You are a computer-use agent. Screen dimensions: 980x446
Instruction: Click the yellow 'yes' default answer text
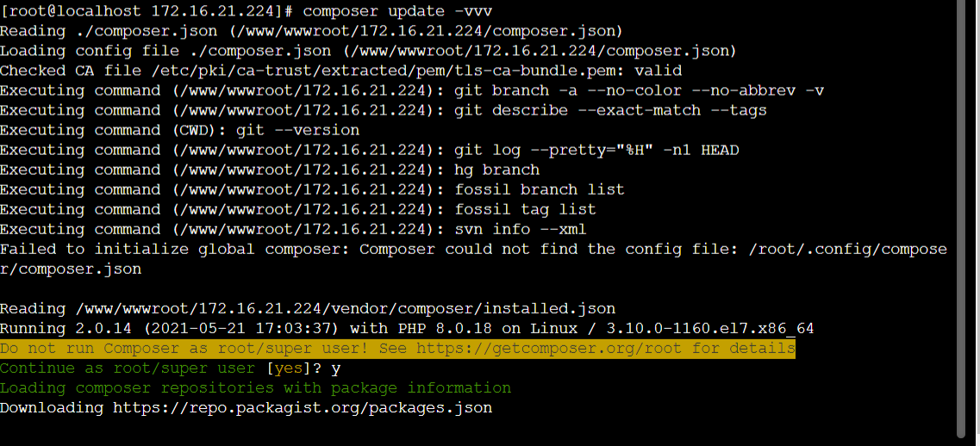coord(288,369)
